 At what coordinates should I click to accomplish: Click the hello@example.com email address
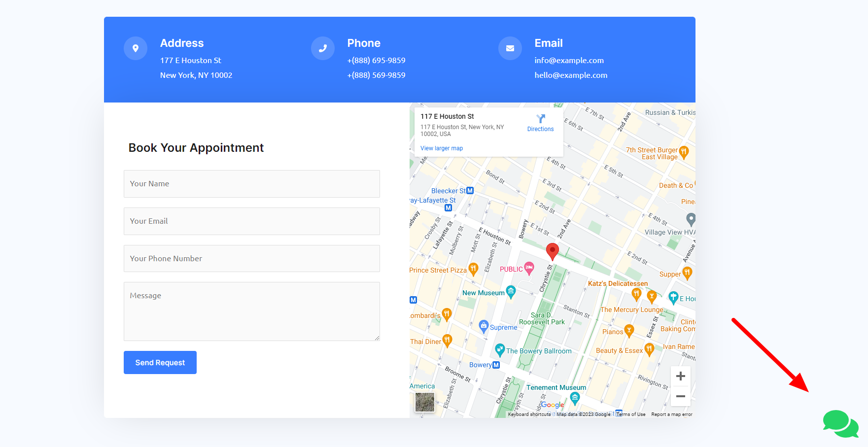click(x=571, y=75)
